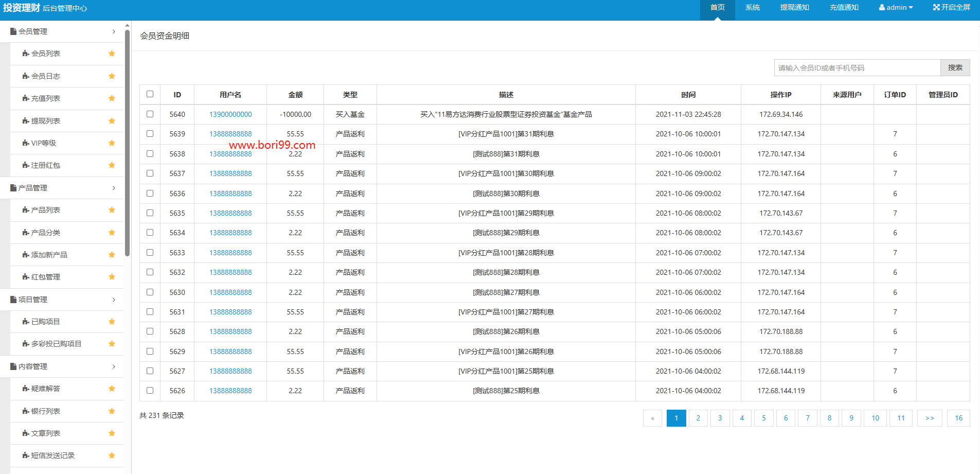
Task: Open 添加新产品 in the sidebar
Action: pos(67,255)
